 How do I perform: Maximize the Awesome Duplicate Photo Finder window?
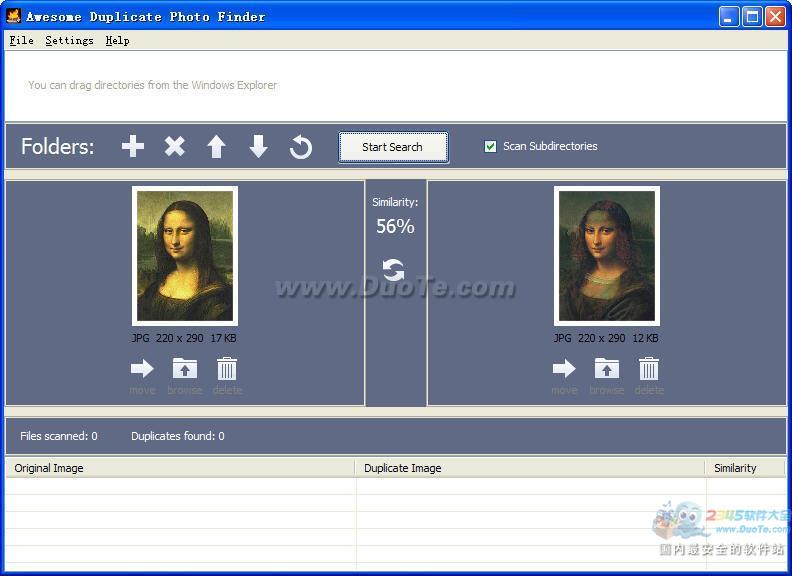(x=752, y=17)
